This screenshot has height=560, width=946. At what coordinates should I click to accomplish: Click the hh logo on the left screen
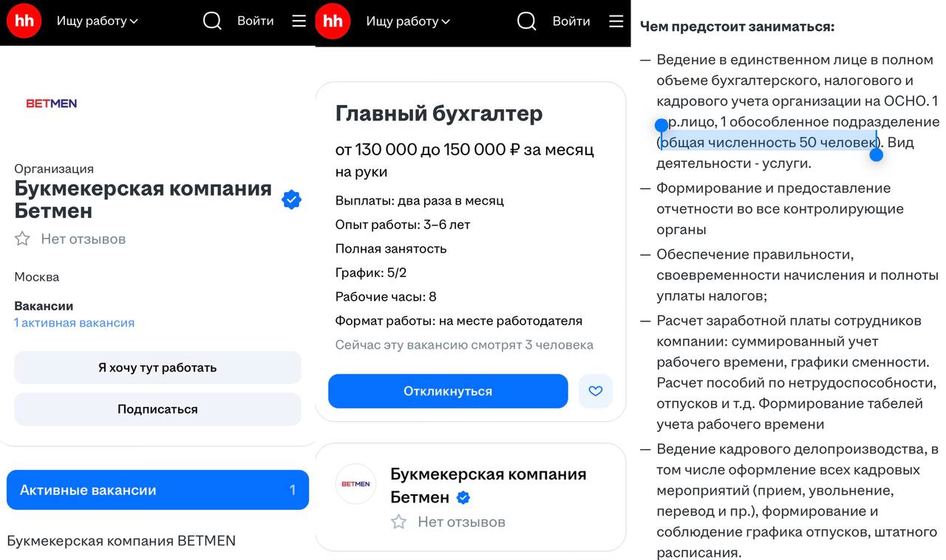pos(23,21)
